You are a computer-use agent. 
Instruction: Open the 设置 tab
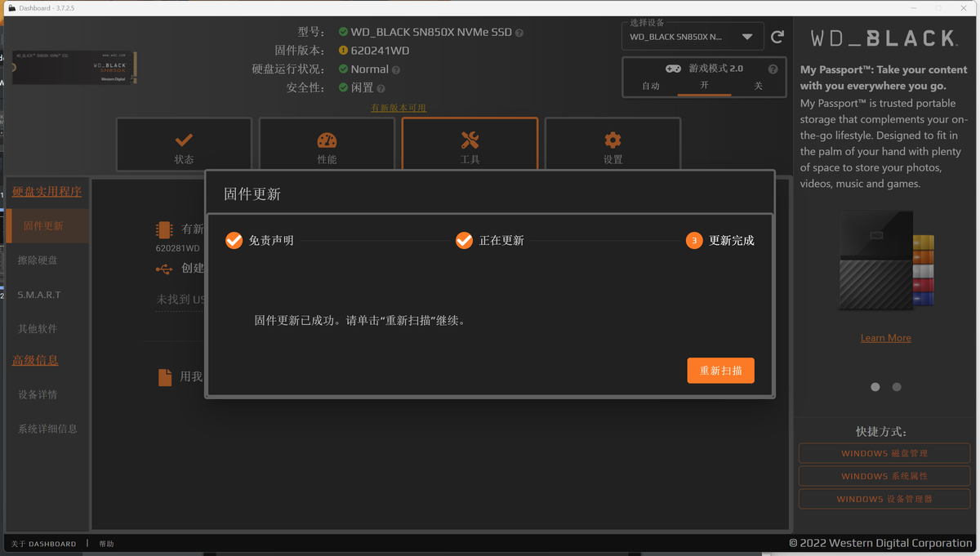point(612,145)
